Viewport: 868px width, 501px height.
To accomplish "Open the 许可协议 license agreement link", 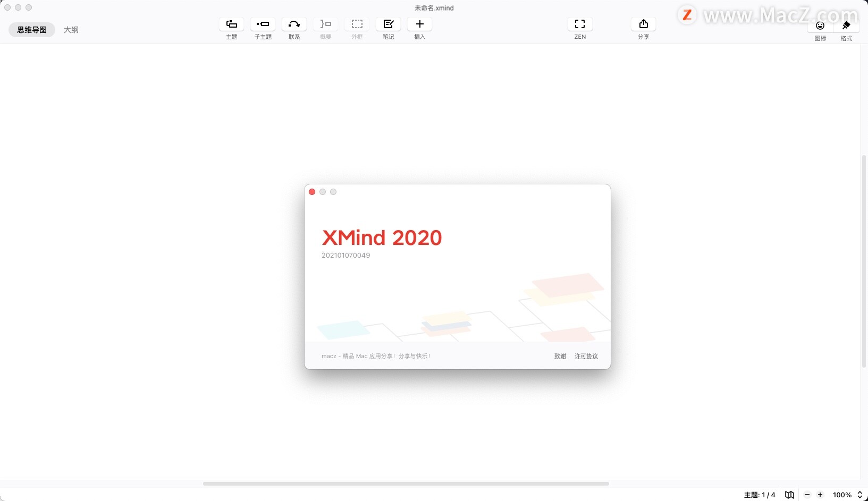I will tap(586, 356).
